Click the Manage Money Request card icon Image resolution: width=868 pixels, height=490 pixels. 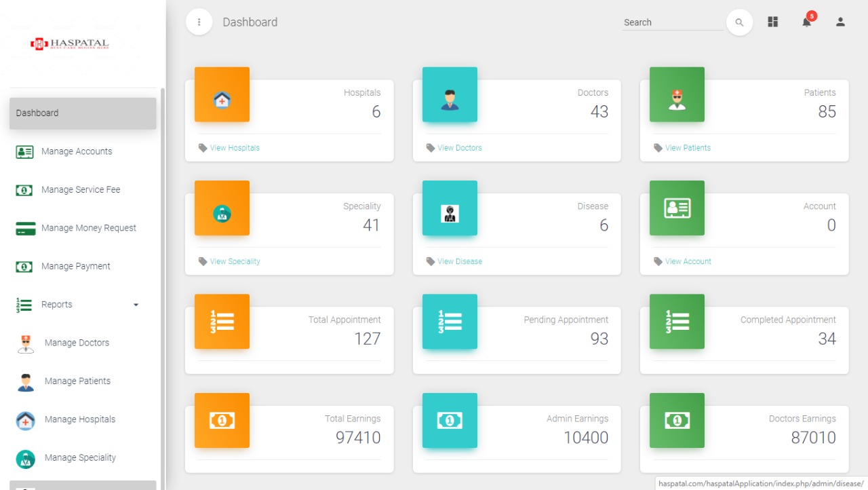[24, 229]
